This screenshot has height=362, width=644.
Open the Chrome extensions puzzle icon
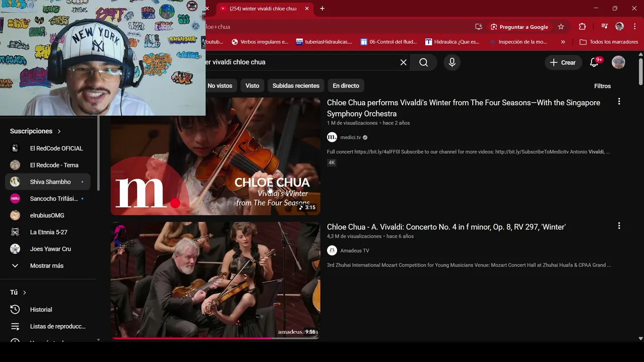coord(582,27)
